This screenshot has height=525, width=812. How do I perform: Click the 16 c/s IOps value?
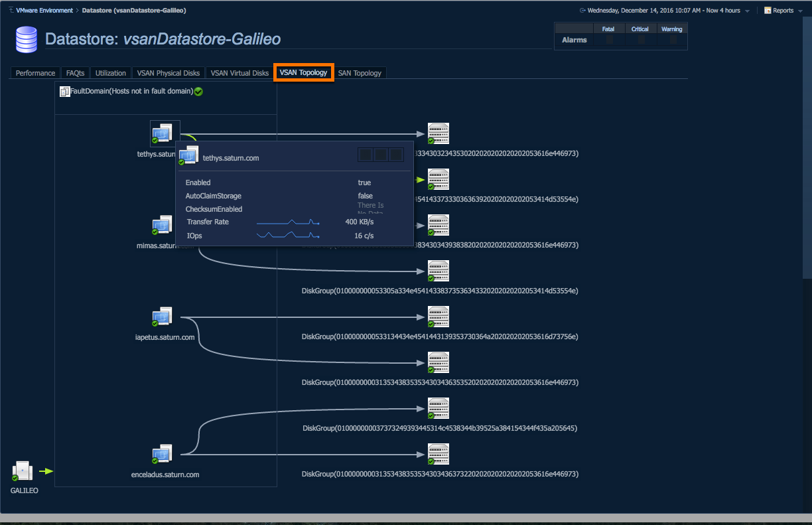point(364,235)
